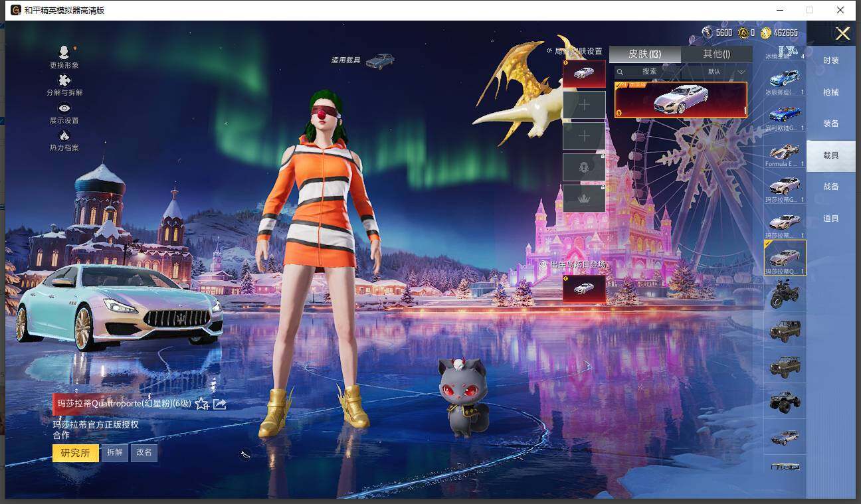This screenshot has height=504, width=861.
Task: Switch to the 其他(1) tab
Action: click(716, 54)
